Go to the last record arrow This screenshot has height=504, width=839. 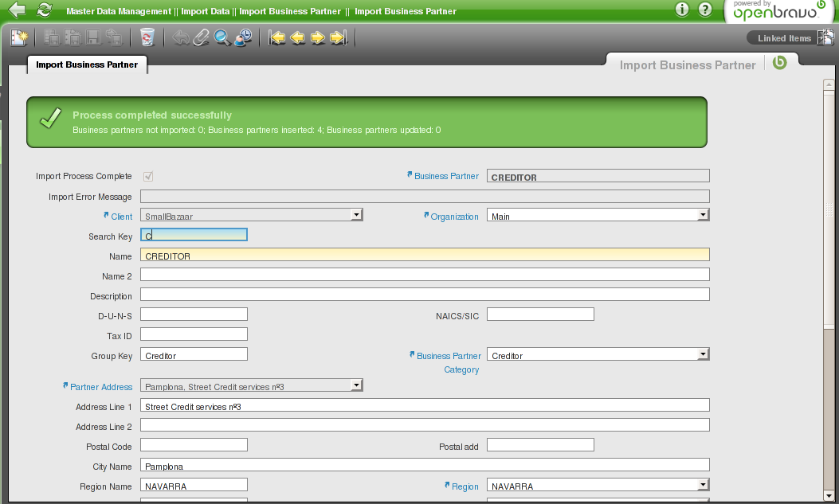coord(338,37)
